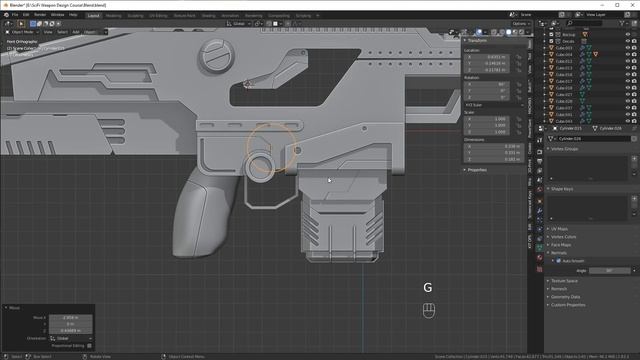Expand the UV Maps panel
This screenshot has height=360, width=640.
[x=559, y=229]
